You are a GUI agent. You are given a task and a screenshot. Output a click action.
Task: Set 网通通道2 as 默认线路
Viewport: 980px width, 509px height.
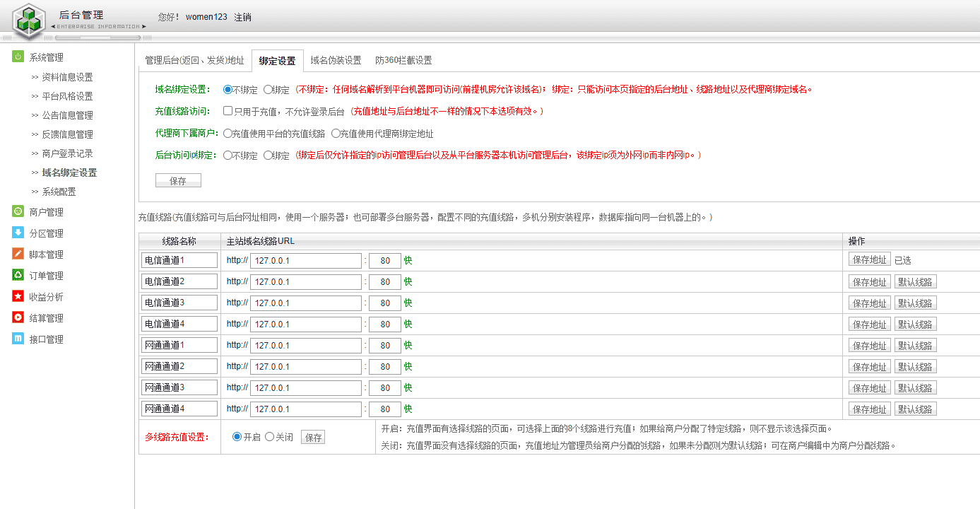tap(915, 366)
